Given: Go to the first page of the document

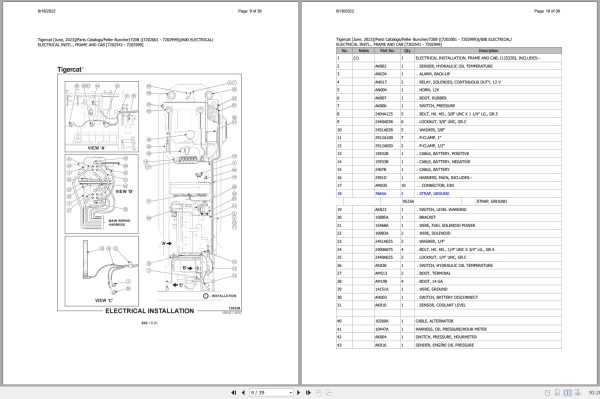Looking at the screenshot, I should (x=233, y=392).
